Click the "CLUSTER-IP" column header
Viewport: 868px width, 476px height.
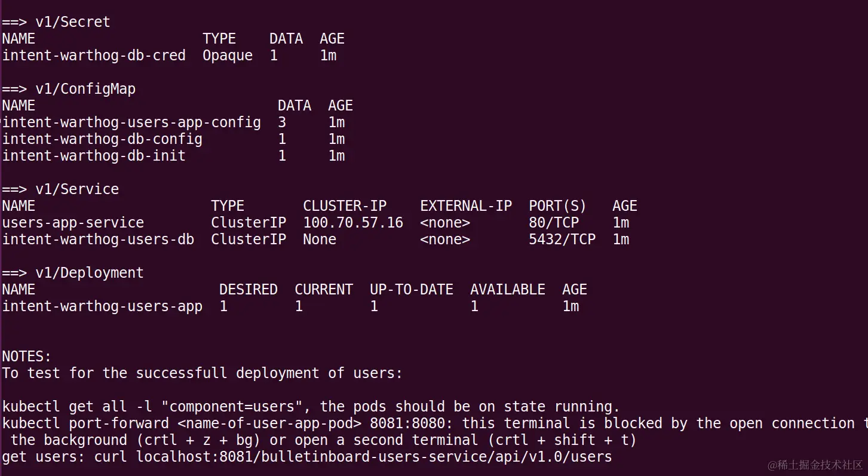click(x=345, y=206)
